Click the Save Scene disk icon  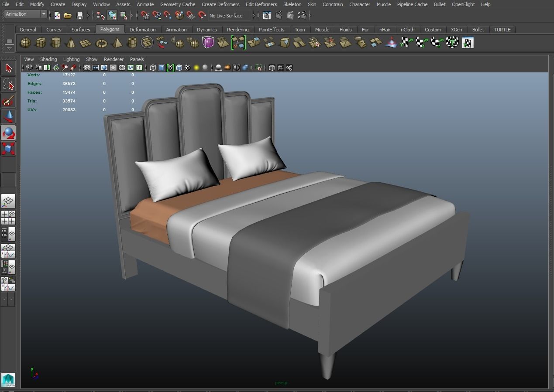click(x=79, y=16)
